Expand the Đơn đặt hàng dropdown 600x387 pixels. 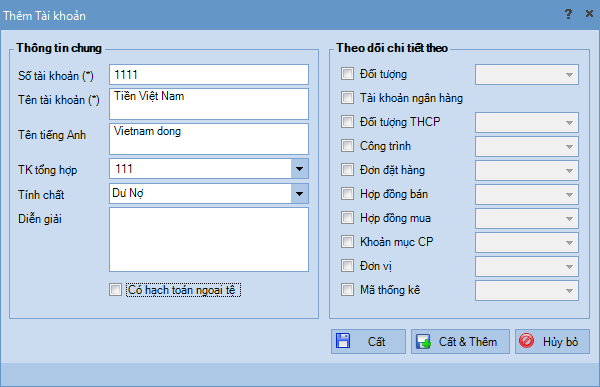click(x=527, y=171)
